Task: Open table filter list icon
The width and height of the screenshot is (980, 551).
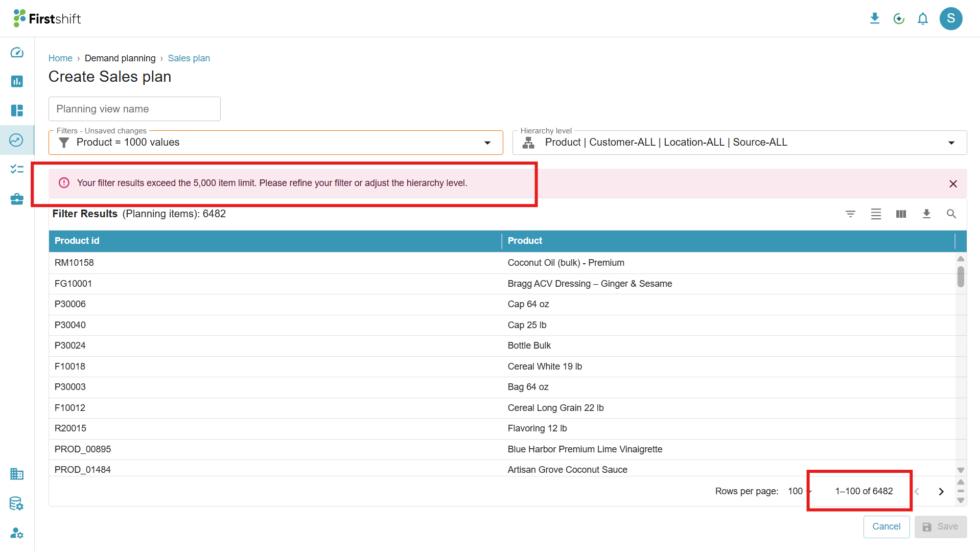Action: coord(850,214)
